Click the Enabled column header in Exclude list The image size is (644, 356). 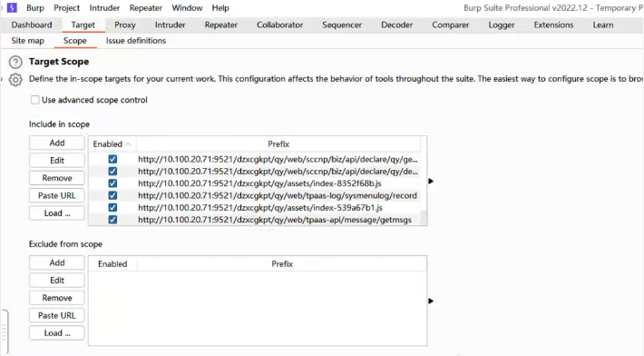pyautogui.click(x=112, y=264)
